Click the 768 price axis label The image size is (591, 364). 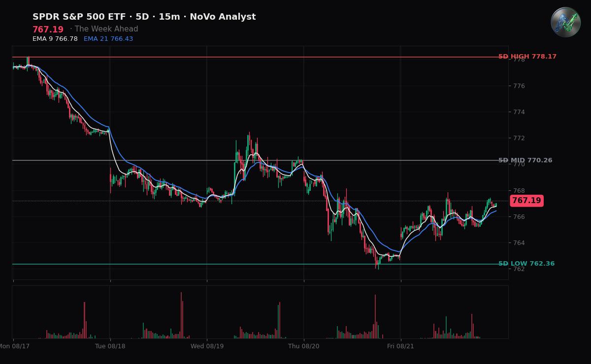519,191
